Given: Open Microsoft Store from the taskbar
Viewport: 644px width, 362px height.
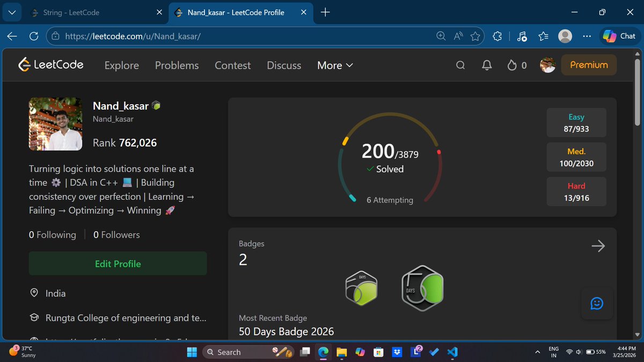Looking at the screenshot, I should coord(378,352).
